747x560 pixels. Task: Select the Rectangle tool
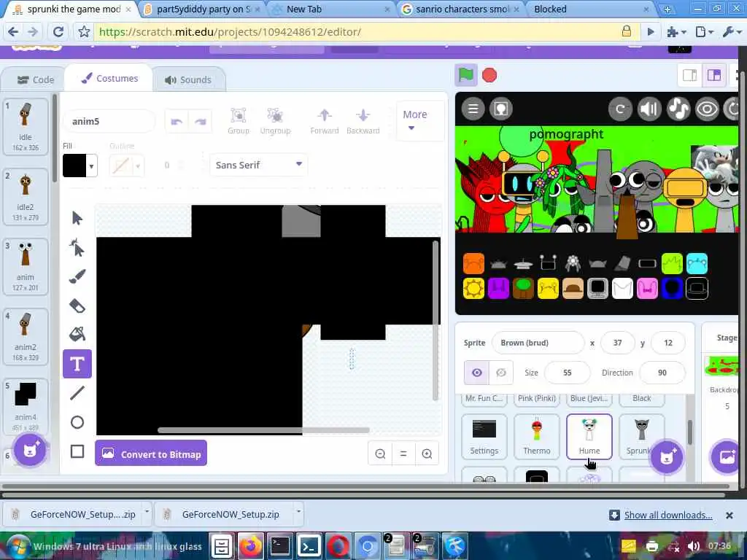tap(77, 451)
